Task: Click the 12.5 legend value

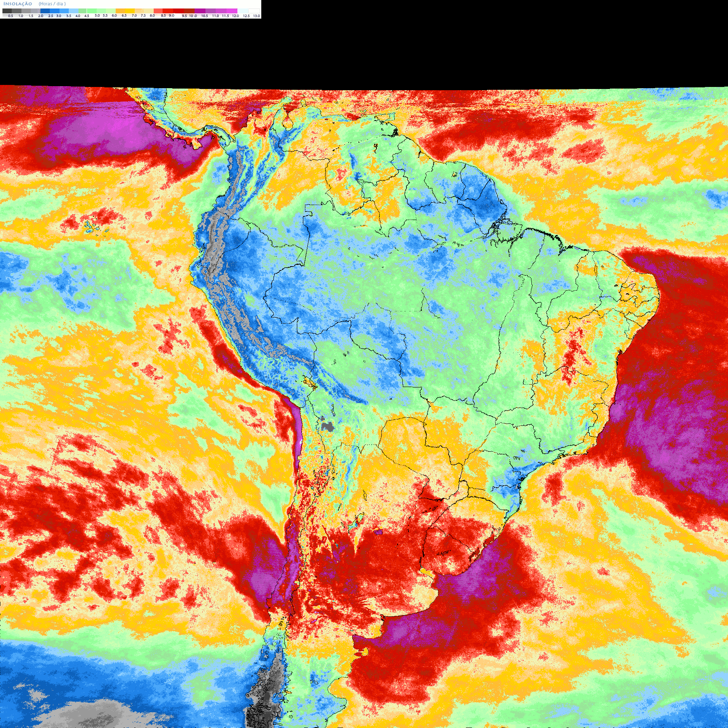Action: click(x=246, y=16)
